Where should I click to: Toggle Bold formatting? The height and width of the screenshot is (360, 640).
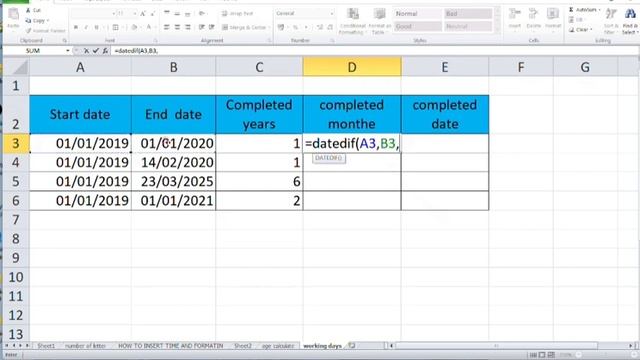coord(76,27)
